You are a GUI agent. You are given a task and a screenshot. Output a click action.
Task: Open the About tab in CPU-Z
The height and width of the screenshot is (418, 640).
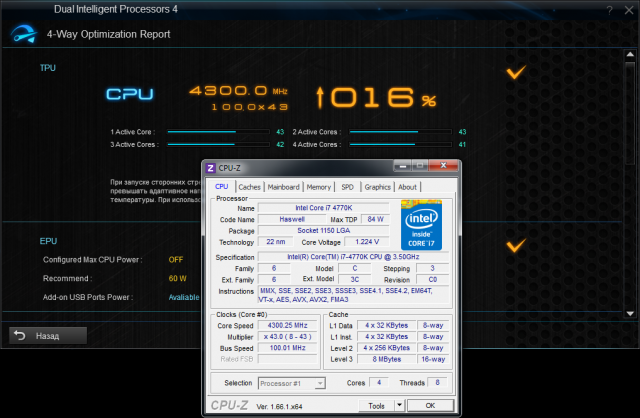coord(407,187)
